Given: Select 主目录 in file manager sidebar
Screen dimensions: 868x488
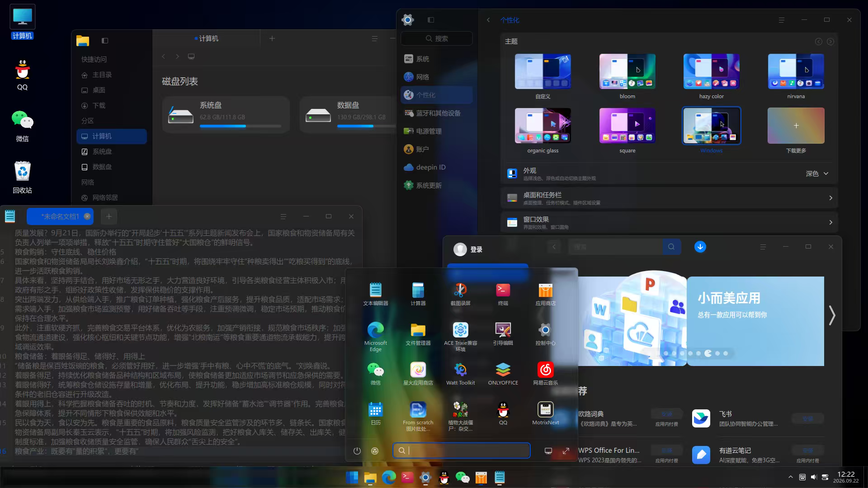Looking at the screenshot, I should [x=112, y=75].
